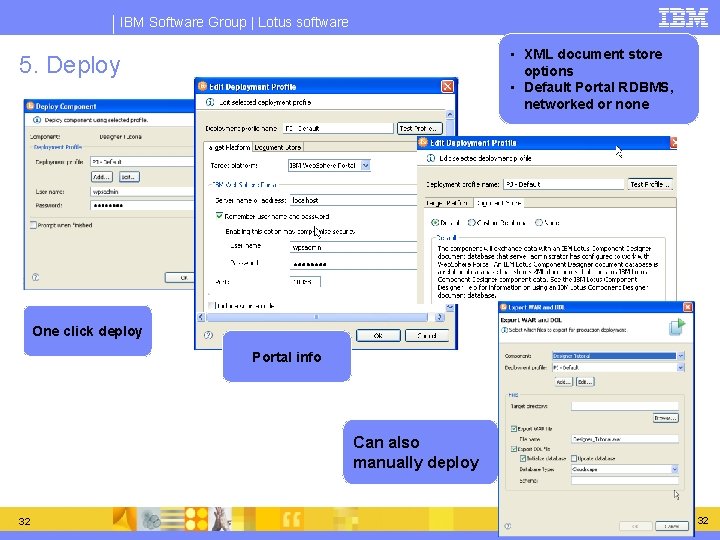Screen dimensions: 720x540
Task: Close the Export WAR and DDL dialog
Action: 687,307
